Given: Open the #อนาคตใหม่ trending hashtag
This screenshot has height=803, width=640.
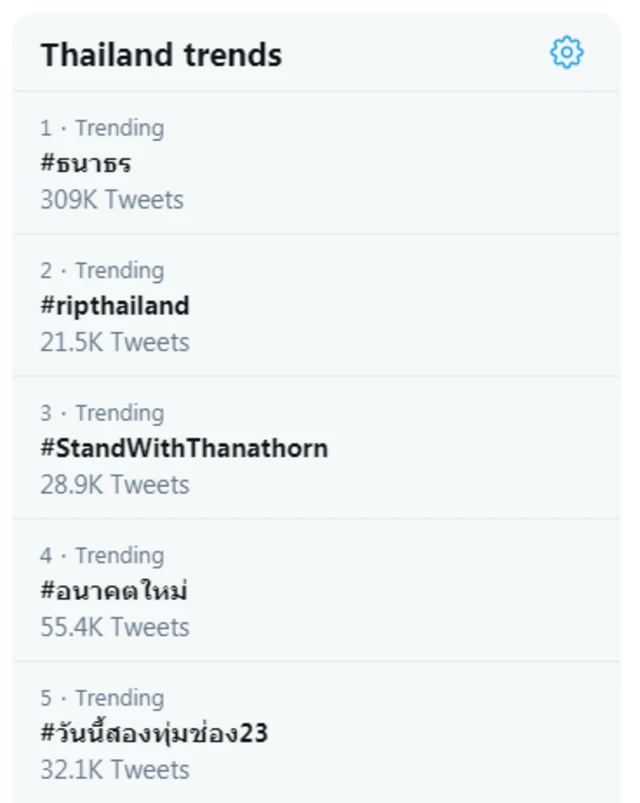Looking at the screenshot, I should [114, 591].
